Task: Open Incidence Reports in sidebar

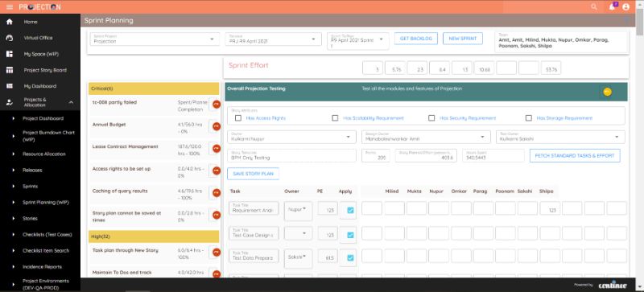Action: [x=42, y=266]
